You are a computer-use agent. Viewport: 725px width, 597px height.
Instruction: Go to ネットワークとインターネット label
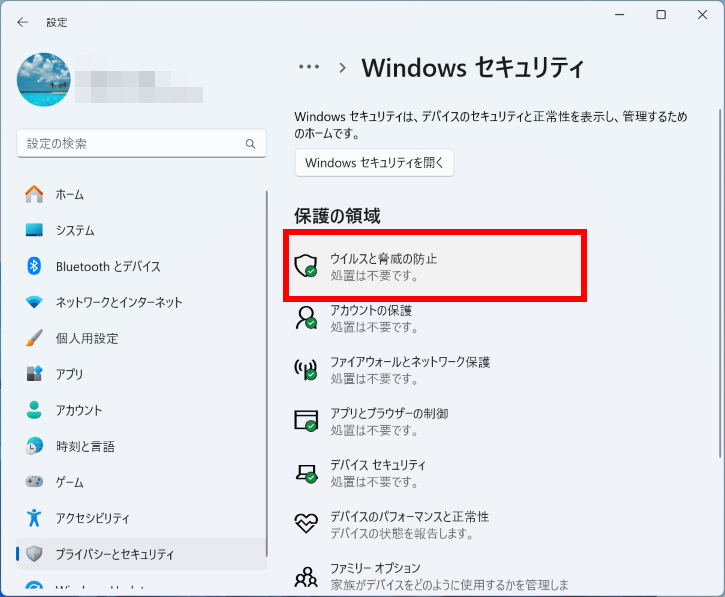tap(119, 302)
